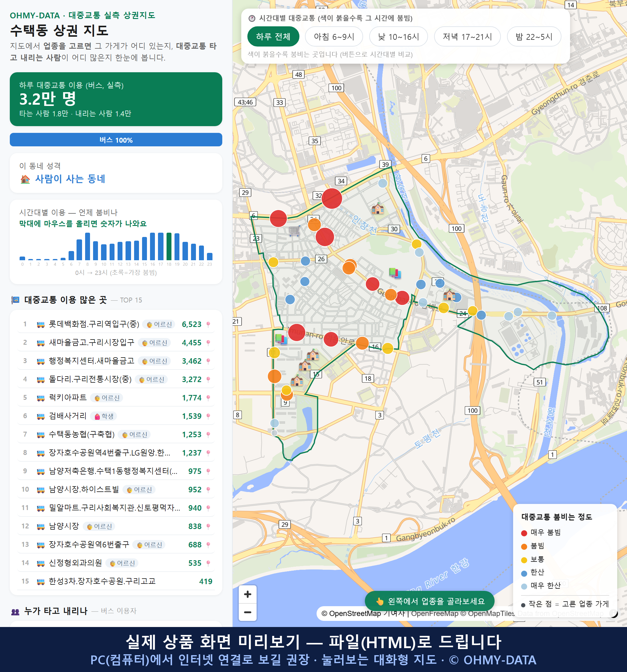Image resolution: width=627 pixels, height=672 pixels.
Task: Click the 버스 100% blue progress bar
Action: [x=116, y=140]
